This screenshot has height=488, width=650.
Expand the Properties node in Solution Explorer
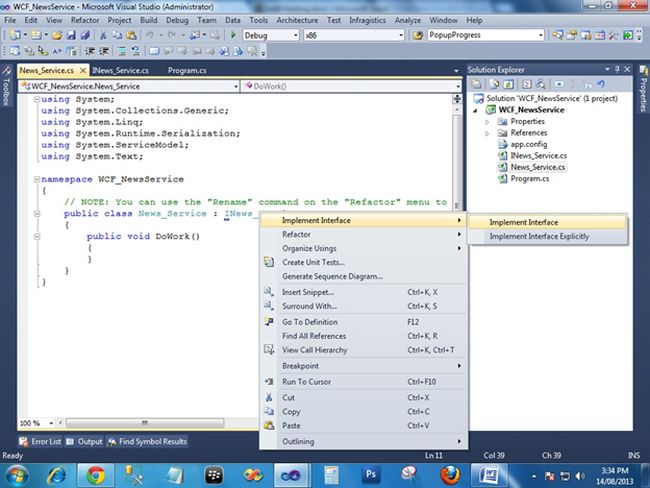click(488, 121)
